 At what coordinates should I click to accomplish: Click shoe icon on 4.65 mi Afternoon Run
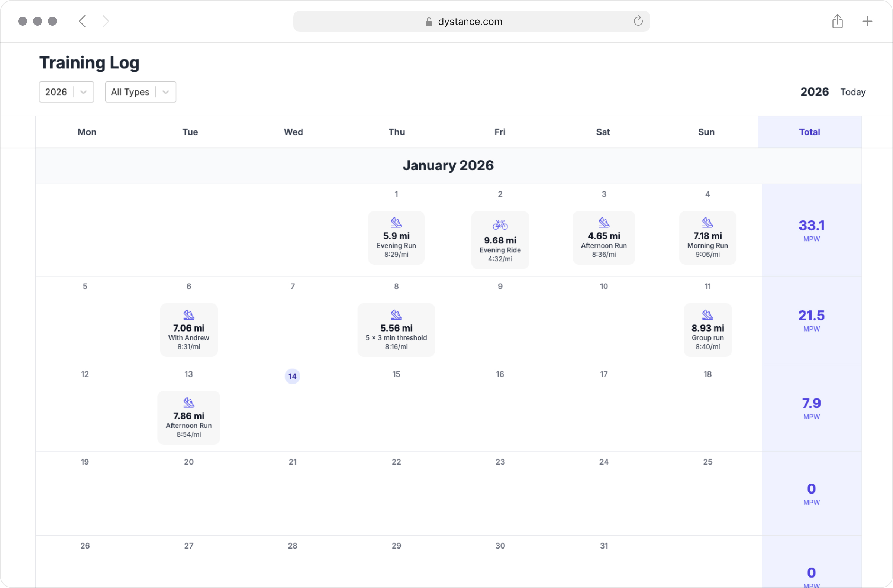click(x=604, y=222)
